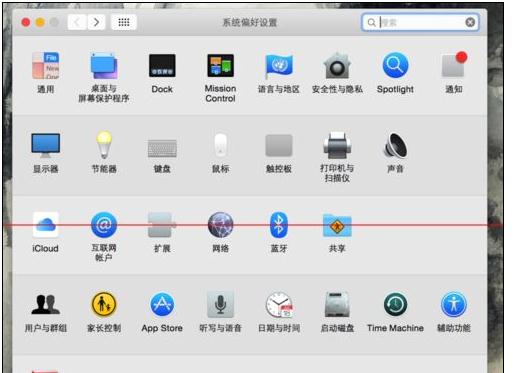Click the Show All grid button
This screenshot has width=530, height=373.
coord(124,22)
